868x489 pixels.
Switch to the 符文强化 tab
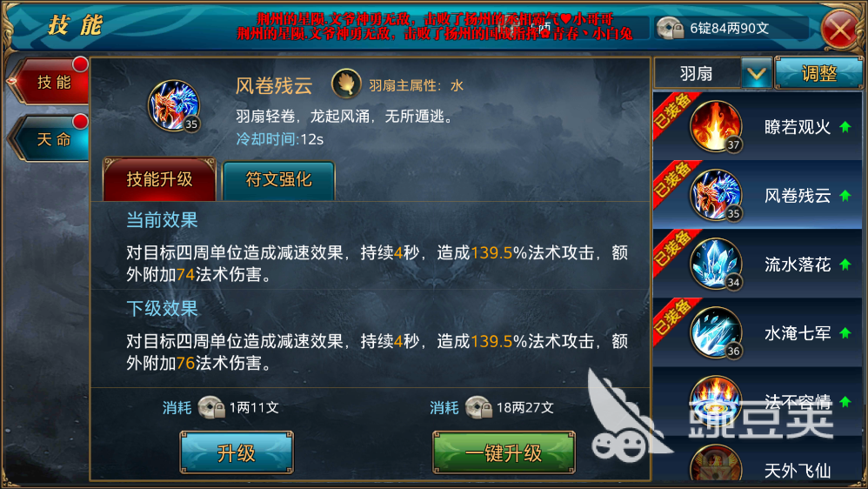(x=278, y=180)
